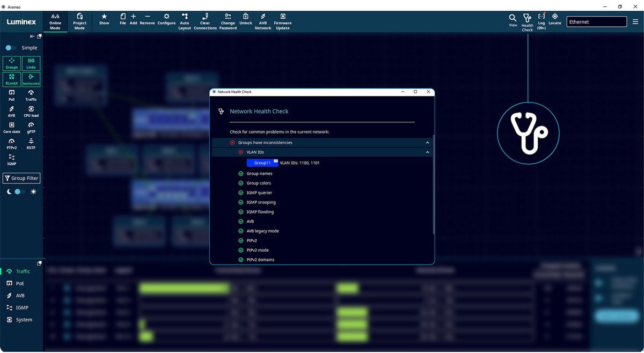Open the hamburger menu at top right
Screen dimensions: 644x353
[x=635, y=22]
